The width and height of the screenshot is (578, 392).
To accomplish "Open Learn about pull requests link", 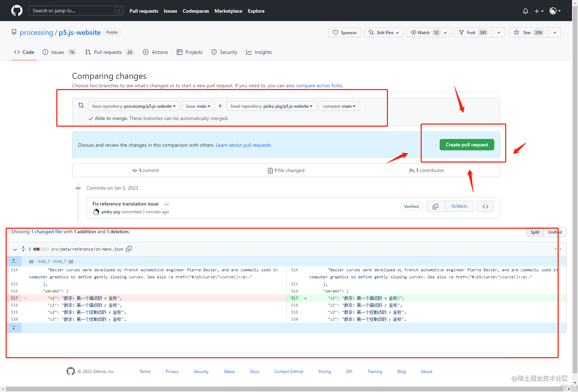I will 243,145.
